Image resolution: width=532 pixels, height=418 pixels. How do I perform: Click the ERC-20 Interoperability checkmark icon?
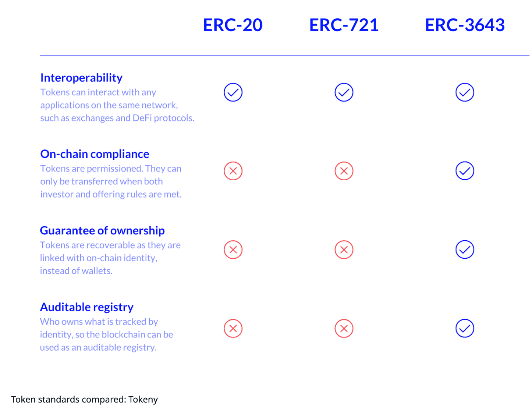click(x=233, y=92)
